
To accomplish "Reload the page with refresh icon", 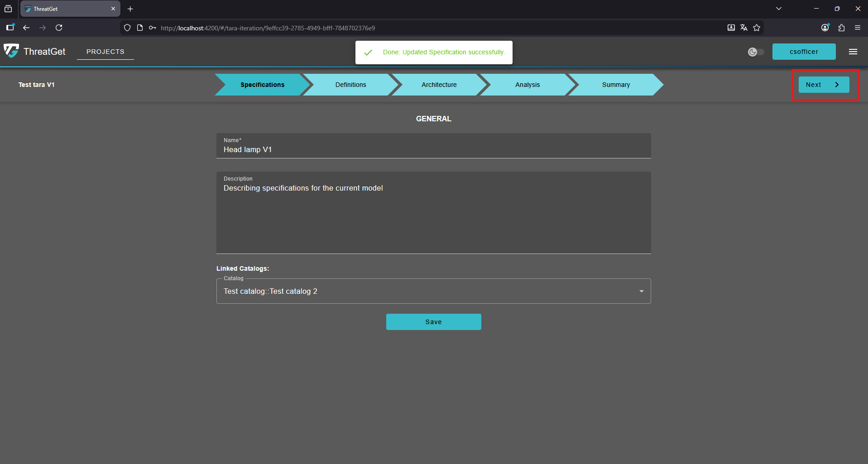I will click(59, 28).
